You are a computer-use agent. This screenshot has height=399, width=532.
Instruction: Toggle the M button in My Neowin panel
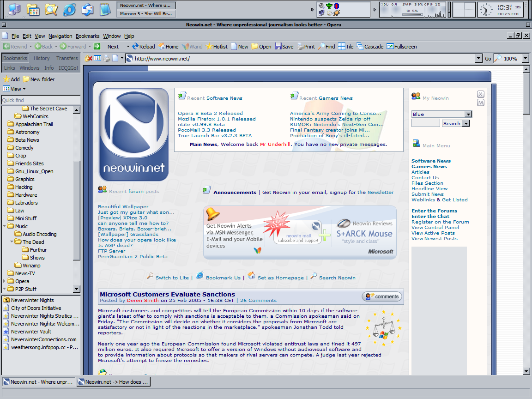(481, 103)
